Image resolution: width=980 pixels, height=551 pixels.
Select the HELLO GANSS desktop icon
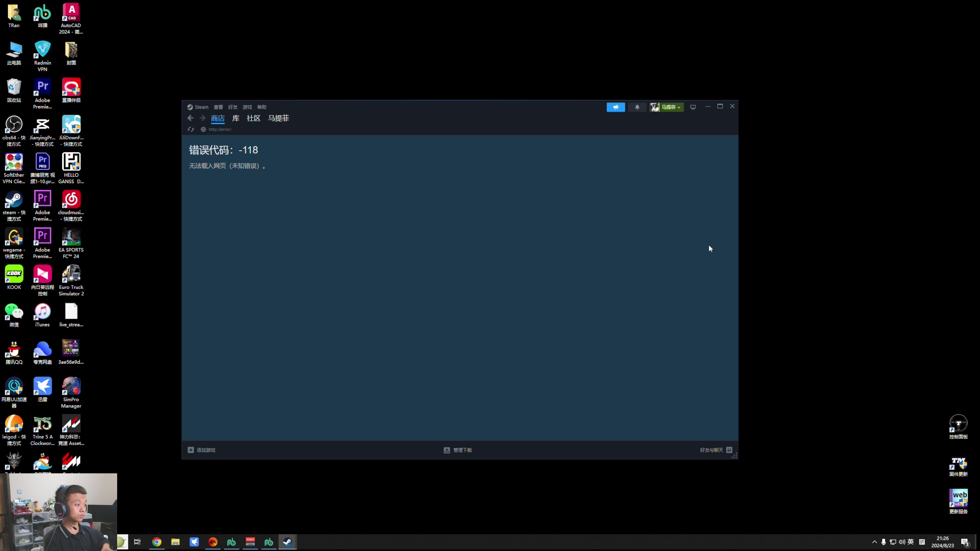[71, 168]
